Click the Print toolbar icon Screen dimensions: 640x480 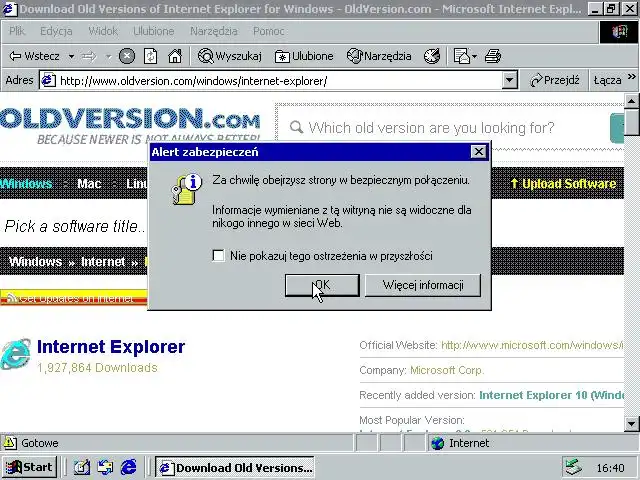coord(493,56)
